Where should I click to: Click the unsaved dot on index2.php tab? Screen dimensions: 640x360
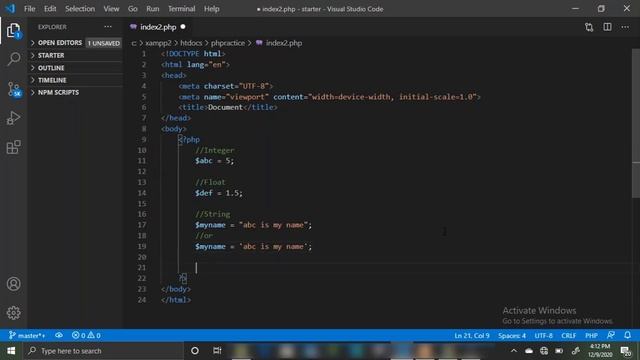coord(183,27)
